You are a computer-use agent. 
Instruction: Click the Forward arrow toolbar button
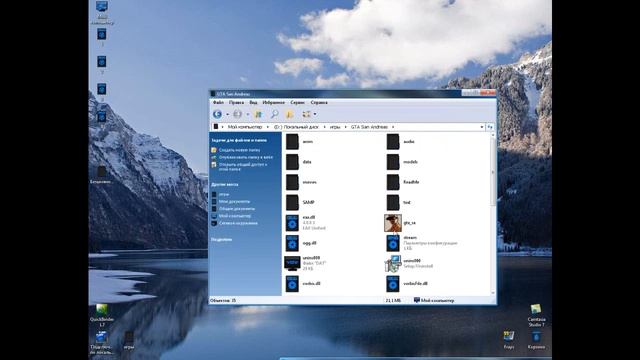point(238,114)
